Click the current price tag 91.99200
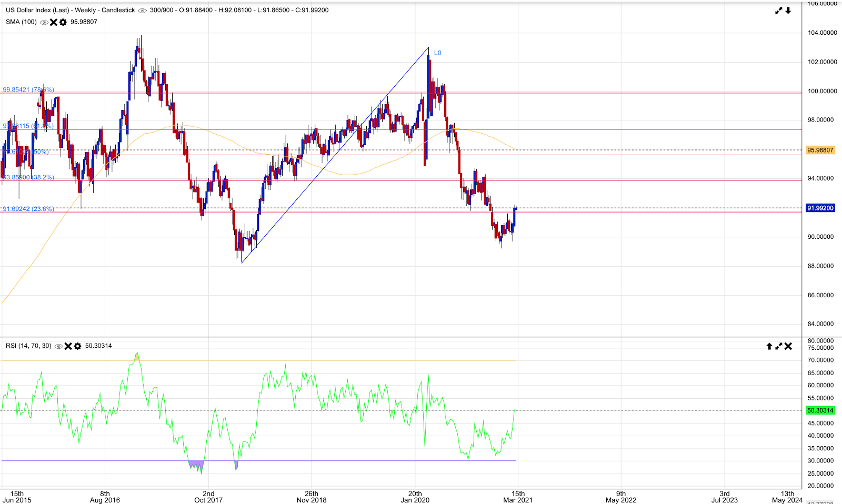The image size is (842, 504). (x=820, y=208)
